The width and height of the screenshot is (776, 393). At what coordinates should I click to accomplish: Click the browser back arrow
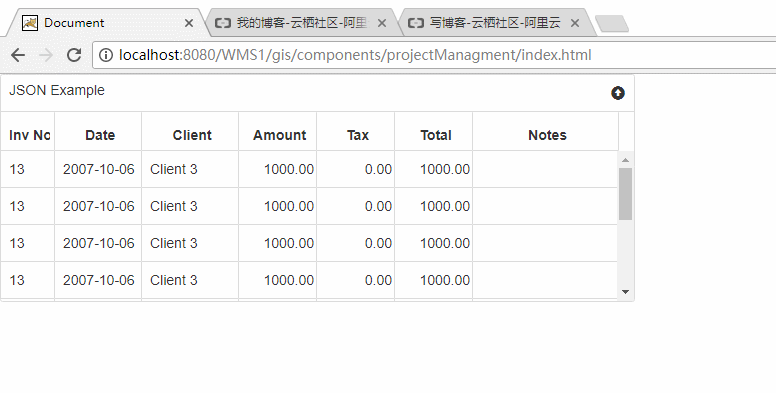tap(18, 55)
